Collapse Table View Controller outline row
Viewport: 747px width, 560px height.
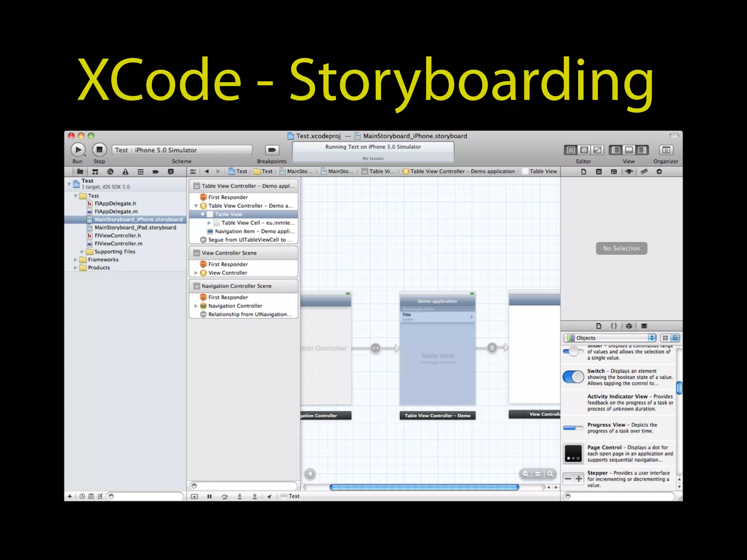(196, 206)
